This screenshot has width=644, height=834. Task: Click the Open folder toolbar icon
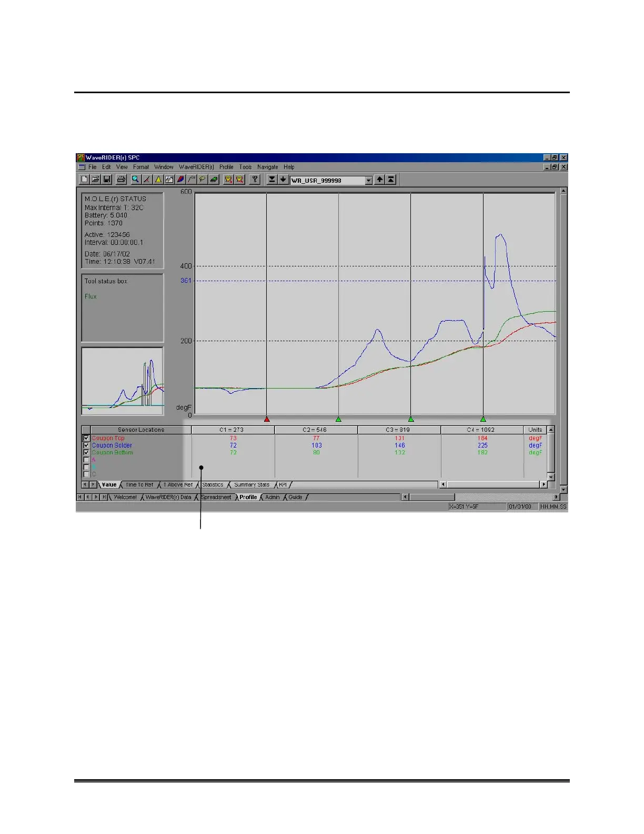point(95,180)
